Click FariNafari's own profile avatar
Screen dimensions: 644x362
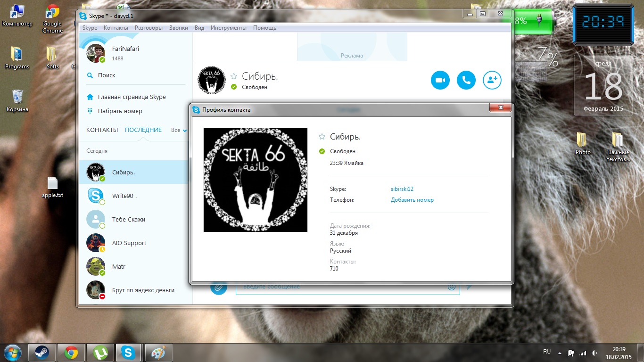pyautogui.click(x=96, y=53)
